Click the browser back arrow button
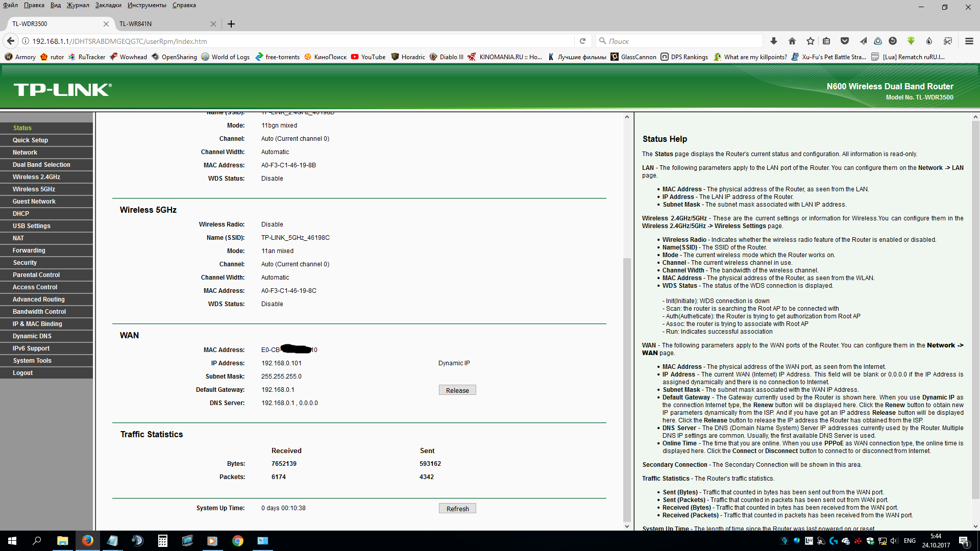 pyautogui.click(x=11, y=41)
